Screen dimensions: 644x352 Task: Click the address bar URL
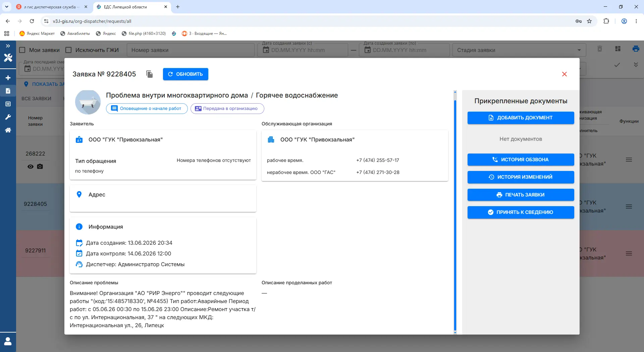92,21
